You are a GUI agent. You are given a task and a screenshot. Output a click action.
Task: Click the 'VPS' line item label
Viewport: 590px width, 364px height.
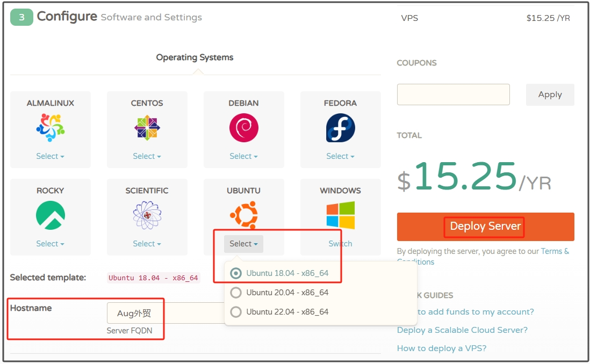tap(410, 18)
